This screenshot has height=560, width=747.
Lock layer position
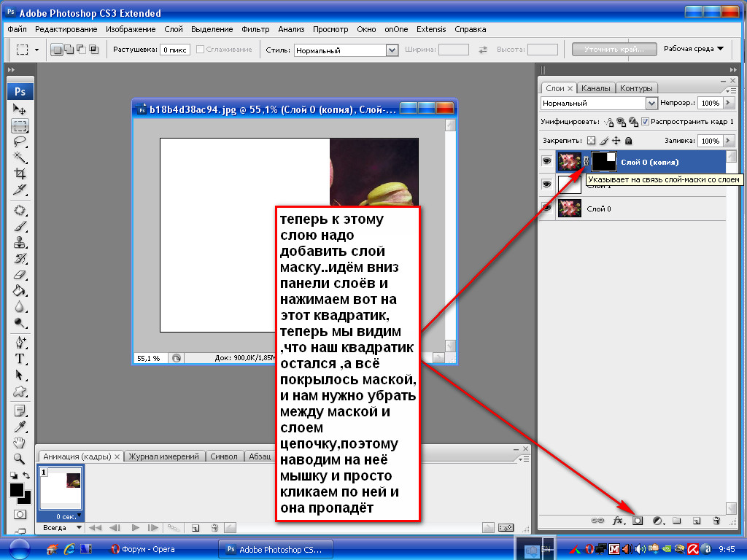click(616, 141)
